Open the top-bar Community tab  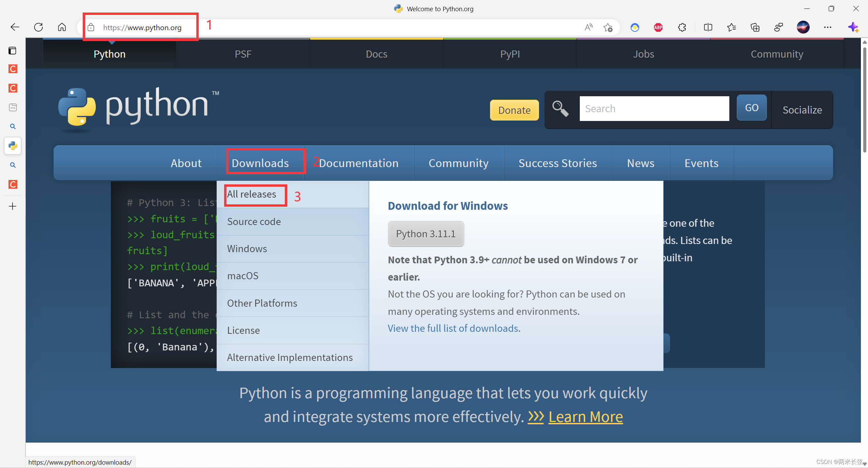pos(777,54)
